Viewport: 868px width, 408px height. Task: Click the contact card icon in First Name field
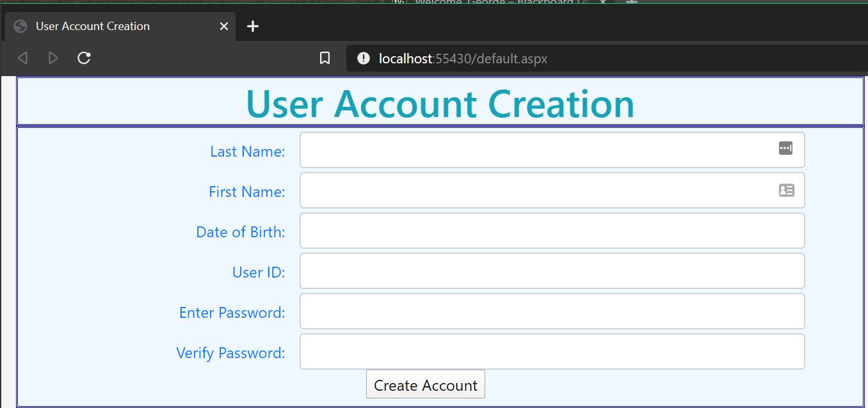pos(786,190)
